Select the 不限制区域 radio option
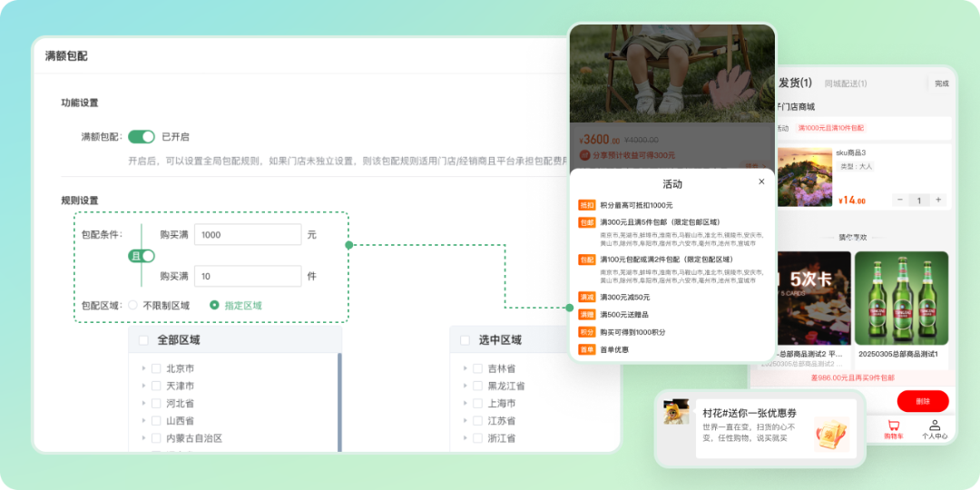 [x=132, y=306]
